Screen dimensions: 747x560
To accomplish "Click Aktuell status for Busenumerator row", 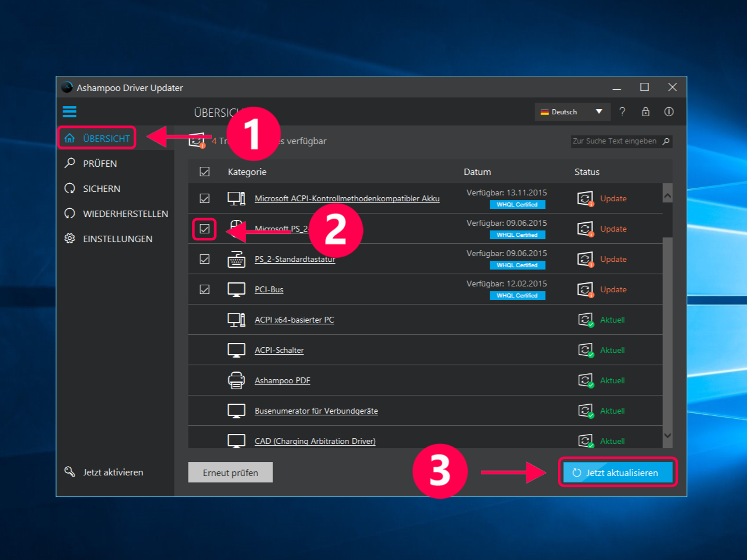I will coord(612,411).
